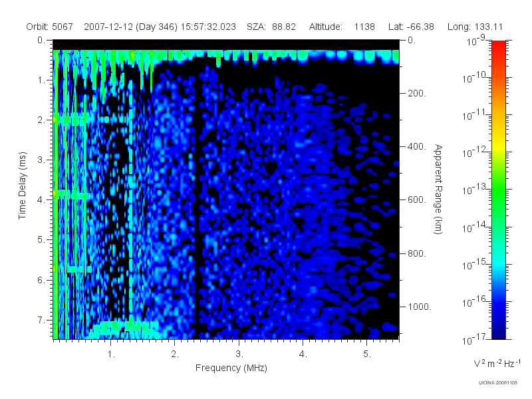Screen dimensions: 532x399
Task: Click the 10^-9 color scale label
Action: [x=476, y=41]
